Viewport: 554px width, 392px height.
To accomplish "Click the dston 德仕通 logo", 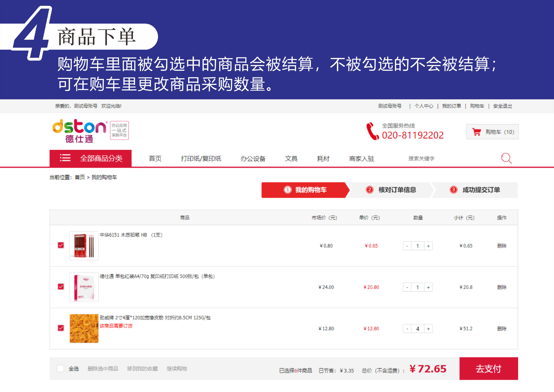I will [x=79, y=131].
